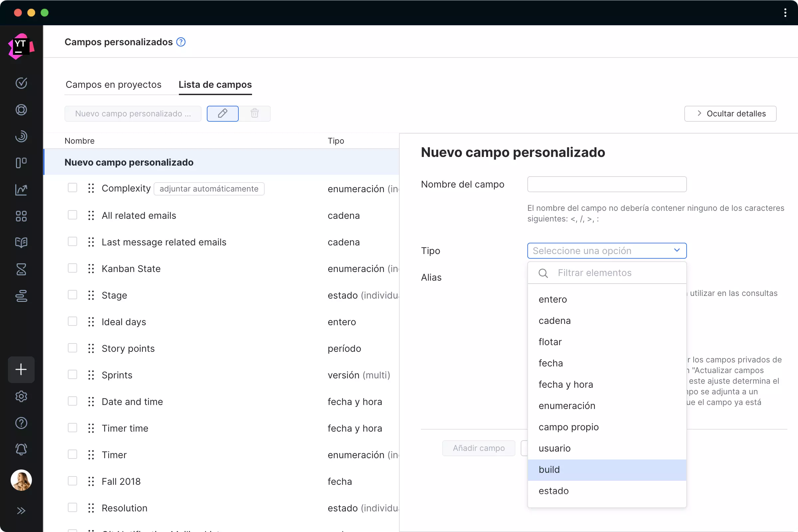Click the 'Ocultar detalles' button

[x=730, y=114]
